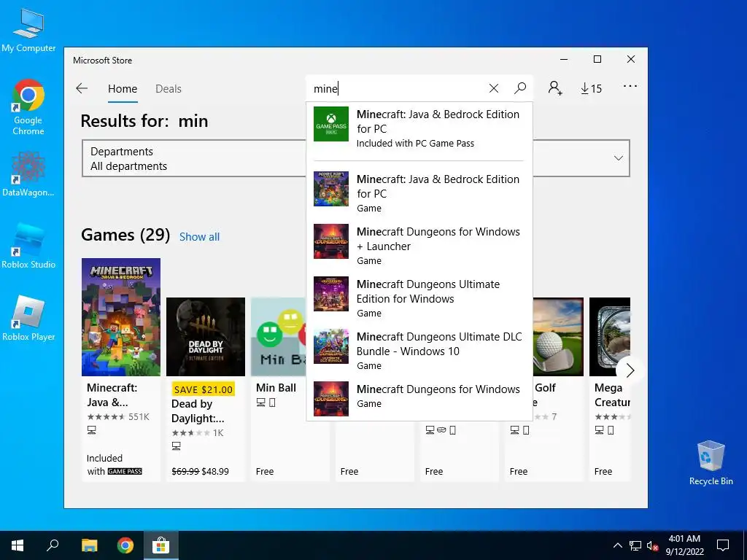Select DataWagon desktop shortcut

click(28, 174)
